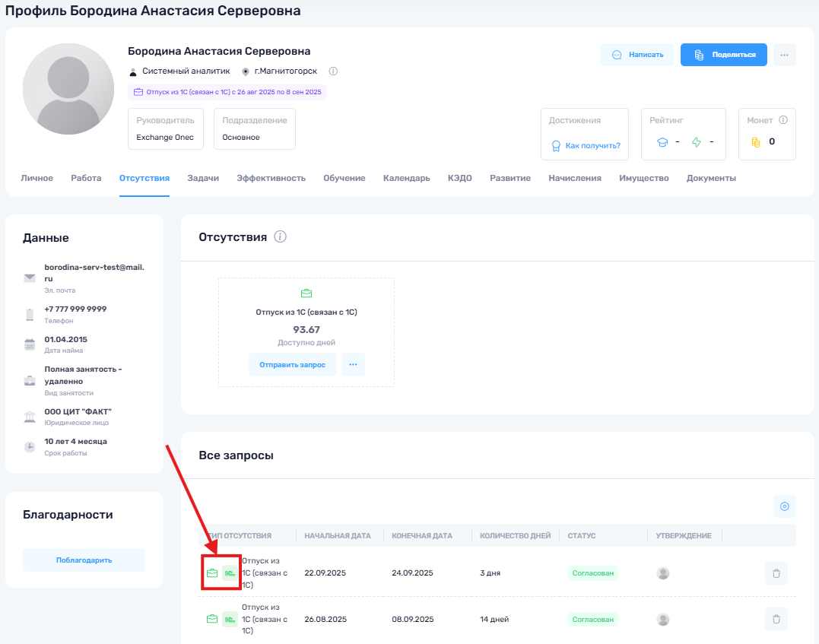The width and height of the screenshot is (819, 644).
Task: Open more options next to Отправить запрос
Action: [x=353, y=365]
